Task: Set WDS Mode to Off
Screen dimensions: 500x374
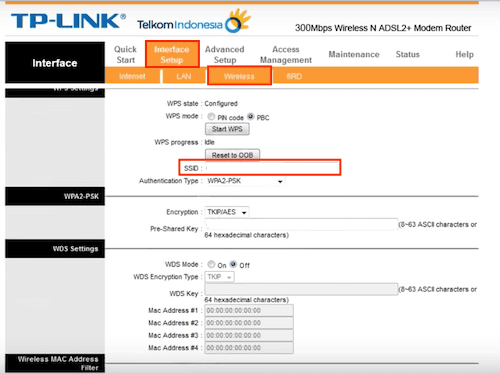Action: pyautogui.click(x=233, y=264)
